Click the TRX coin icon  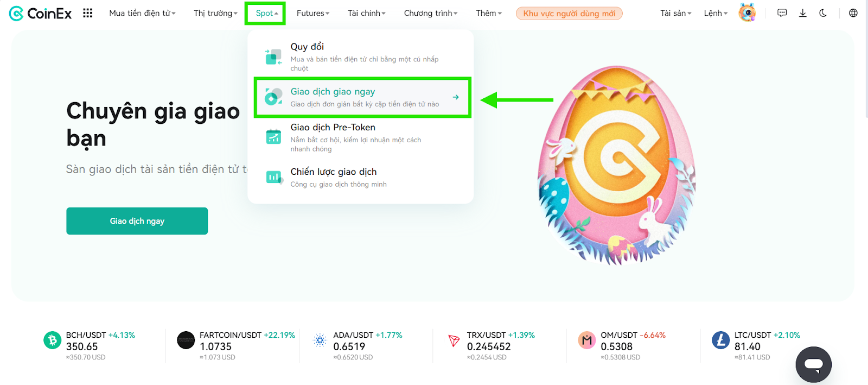(454, 340)
